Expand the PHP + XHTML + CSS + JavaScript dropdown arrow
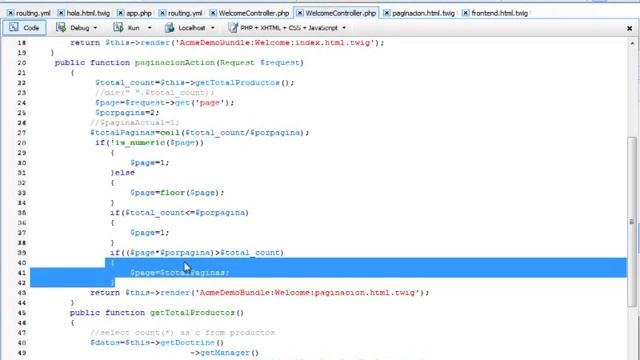640x360 pixels. coord(344,28)
